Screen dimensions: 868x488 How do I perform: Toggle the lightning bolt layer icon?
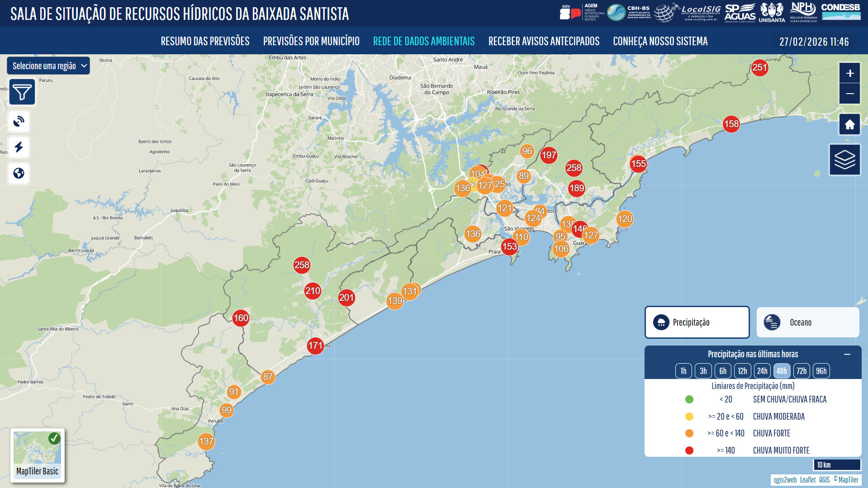[19, 147]
